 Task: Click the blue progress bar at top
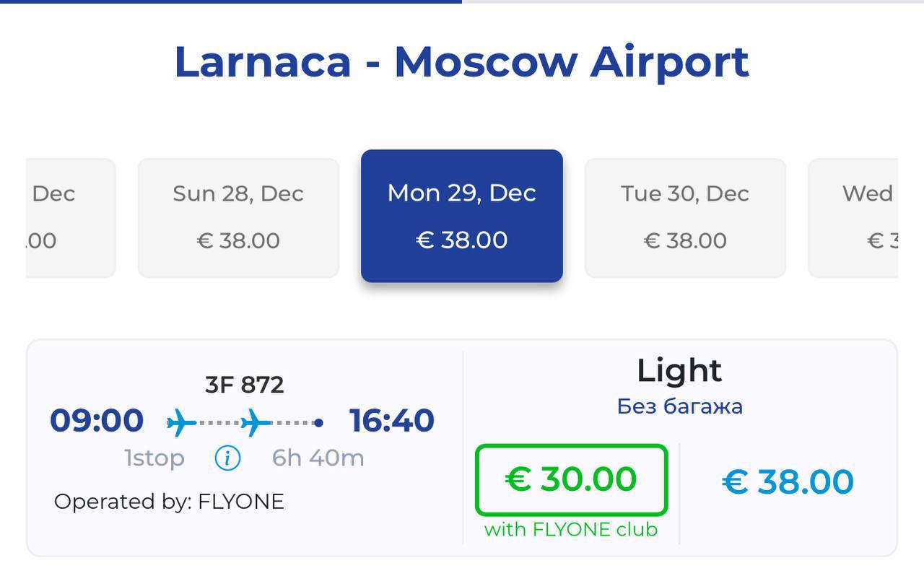pos(231,1)
